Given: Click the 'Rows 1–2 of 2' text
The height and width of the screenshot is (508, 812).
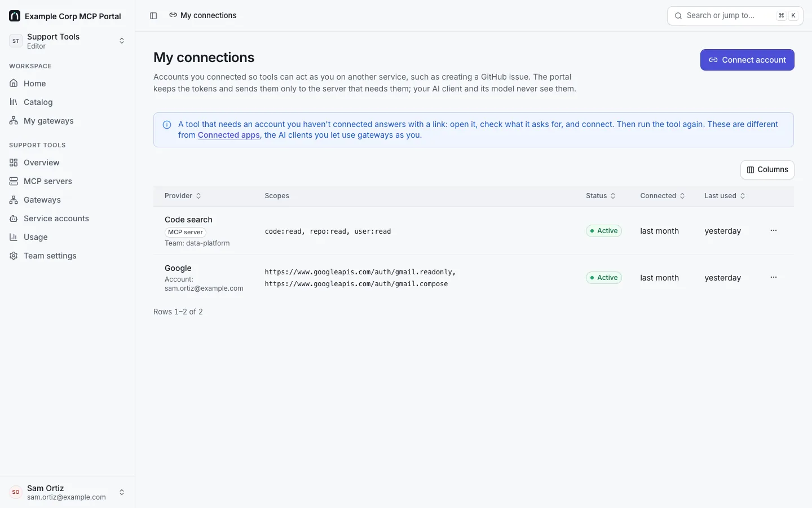Looking at the screenshot, I should 178,312.
